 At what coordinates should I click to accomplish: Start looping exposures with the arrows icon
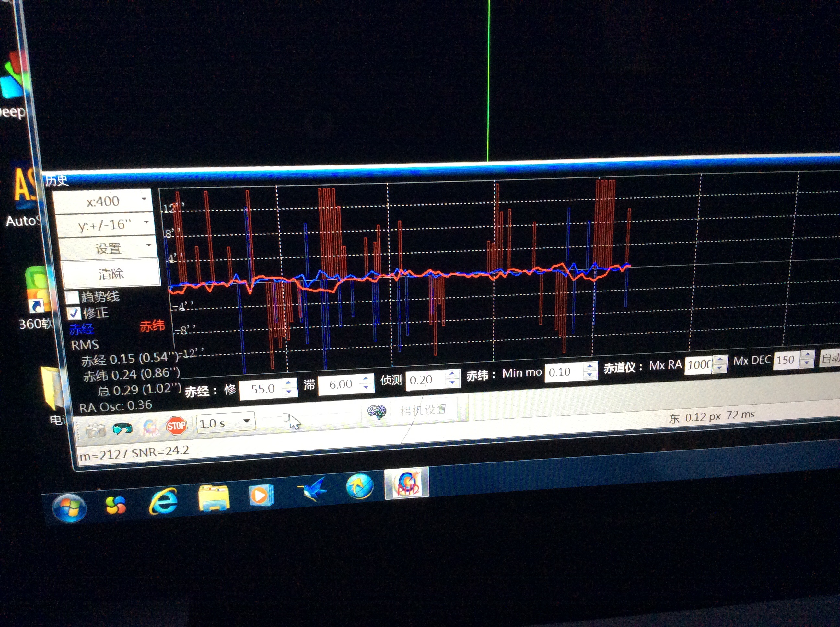[122, 429]
